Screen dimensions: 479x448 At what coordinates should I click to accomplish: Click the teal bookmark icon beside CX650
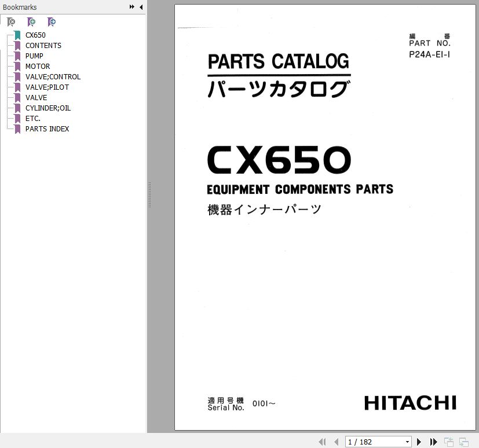18,35
